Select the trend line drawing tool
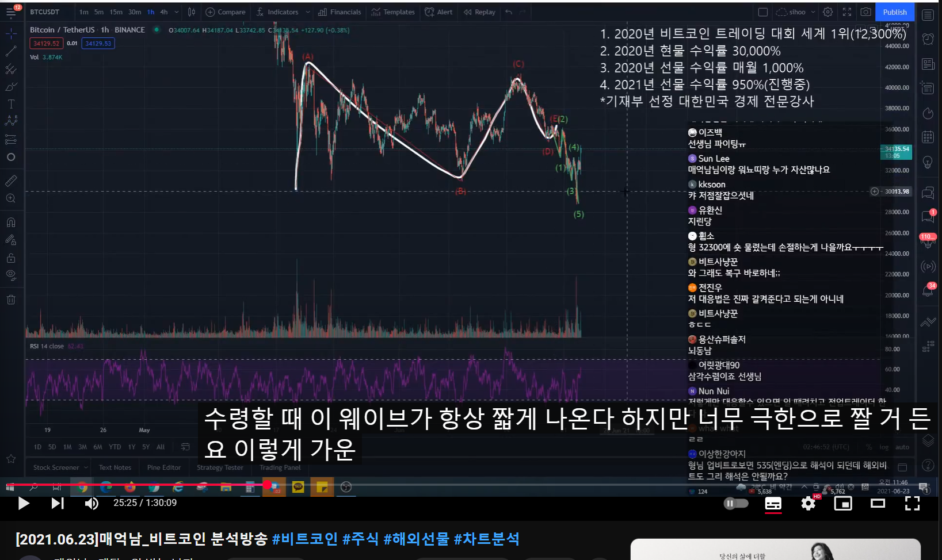The width and height of the screenshot is (942, 560). 11,52
